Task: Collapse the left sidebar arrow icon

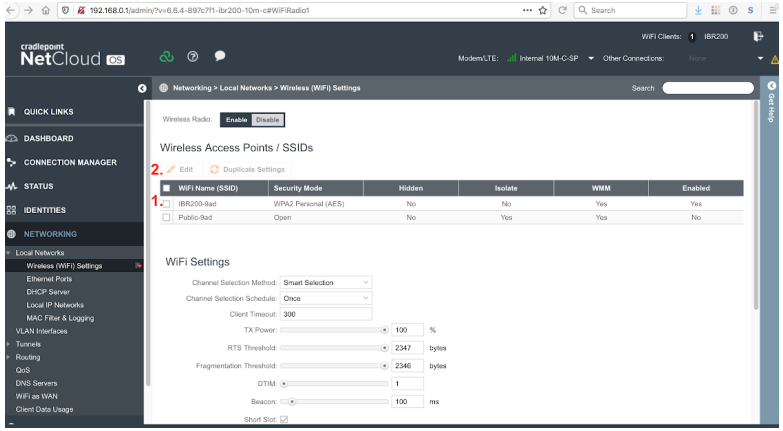Action: coord(143,89)
